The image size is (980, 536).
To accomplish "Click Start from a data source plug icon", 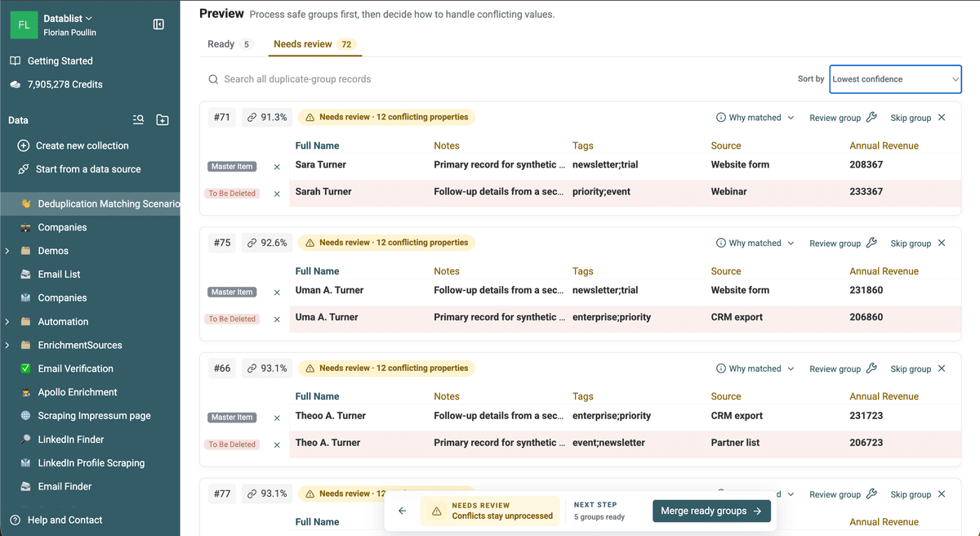I will coord(23,169).
